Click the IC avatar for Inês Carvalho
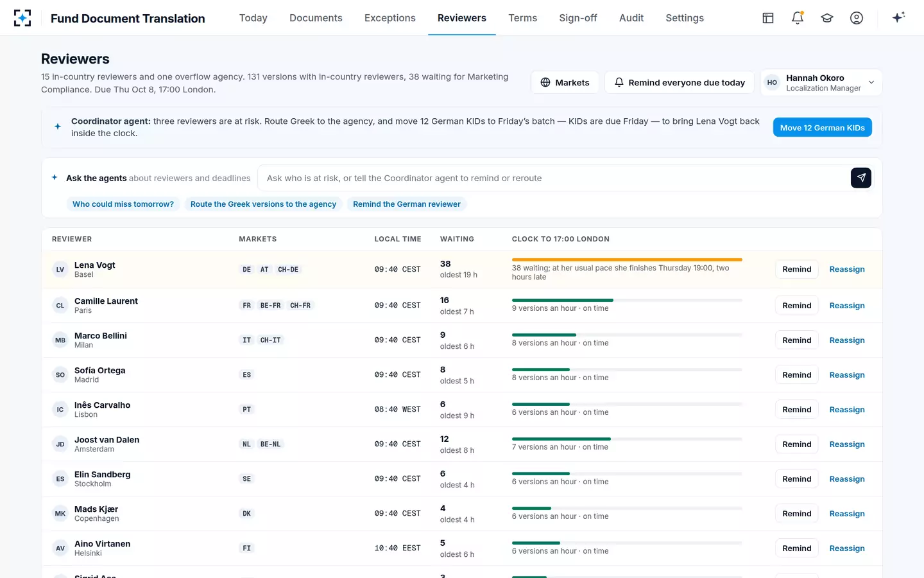 (60, 410)
